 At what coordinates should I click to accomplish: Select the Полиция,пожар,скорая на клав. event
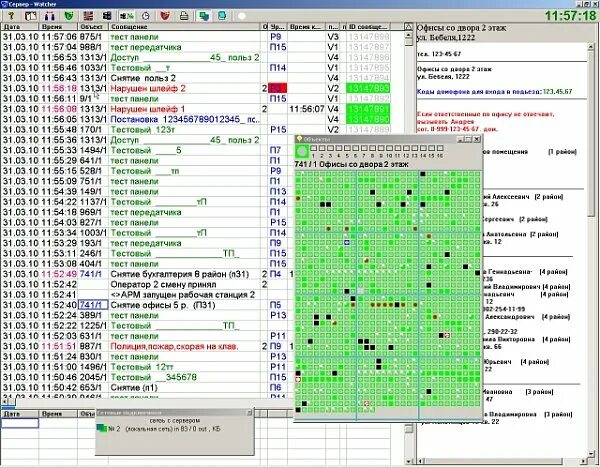tap(147, 346)
